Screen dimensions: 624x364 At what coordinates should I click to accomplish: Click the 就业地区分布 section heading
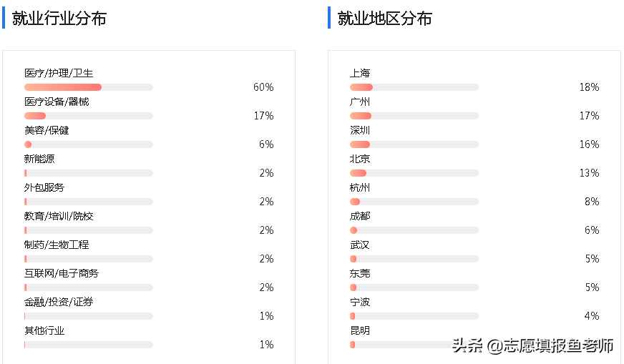385,19
